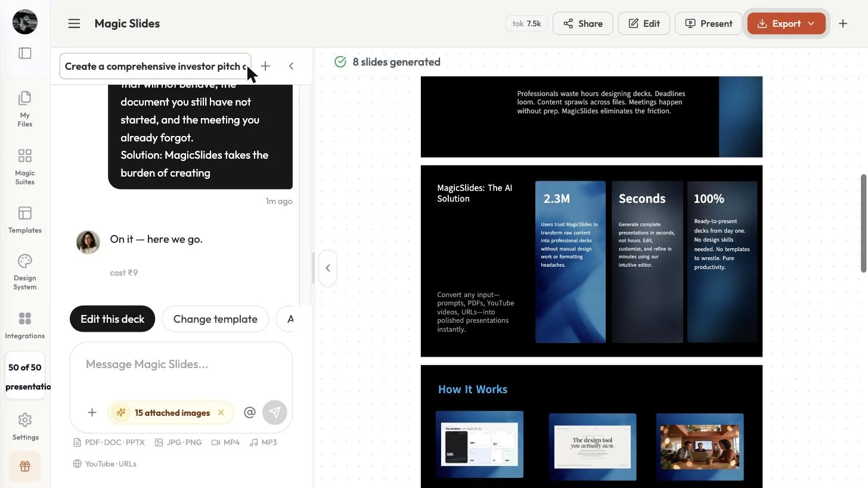Click the tok 7.5k token badge

pos(526,24)
